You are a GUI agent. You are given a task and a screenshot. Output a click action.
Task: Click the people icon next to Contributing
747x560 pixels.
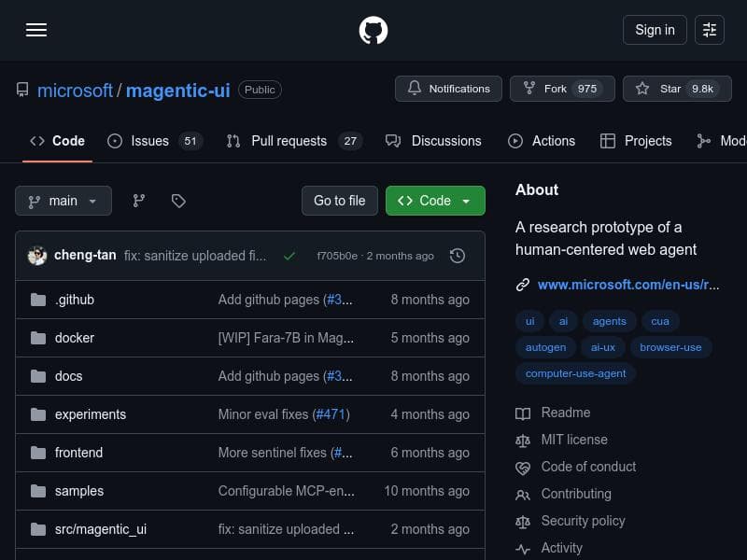click(x=523, y=496)
